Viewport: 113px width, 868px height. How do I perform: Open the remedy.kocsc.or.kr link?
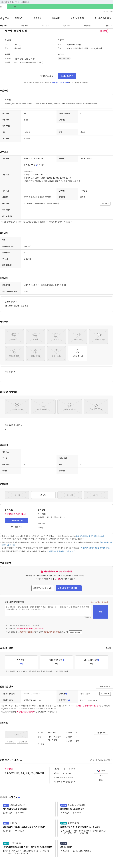coord(30,628)
